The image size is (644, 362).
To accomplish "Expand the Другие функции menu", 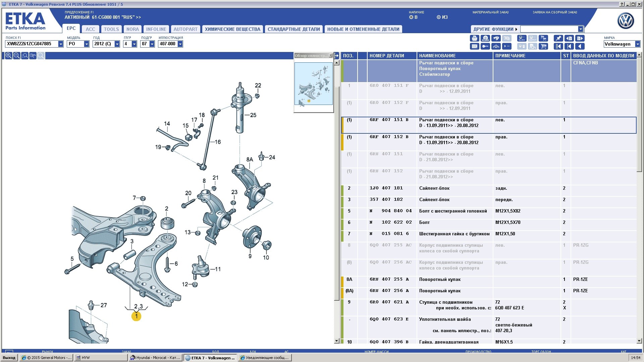I will tap(495, 29).
